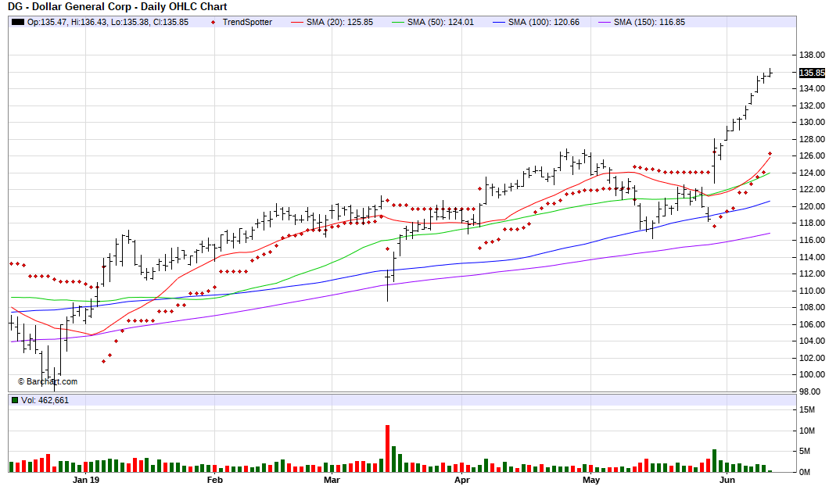Click the 'Jun' date axis label
Viewport: 829px width, 504px height.
(727, 480)
